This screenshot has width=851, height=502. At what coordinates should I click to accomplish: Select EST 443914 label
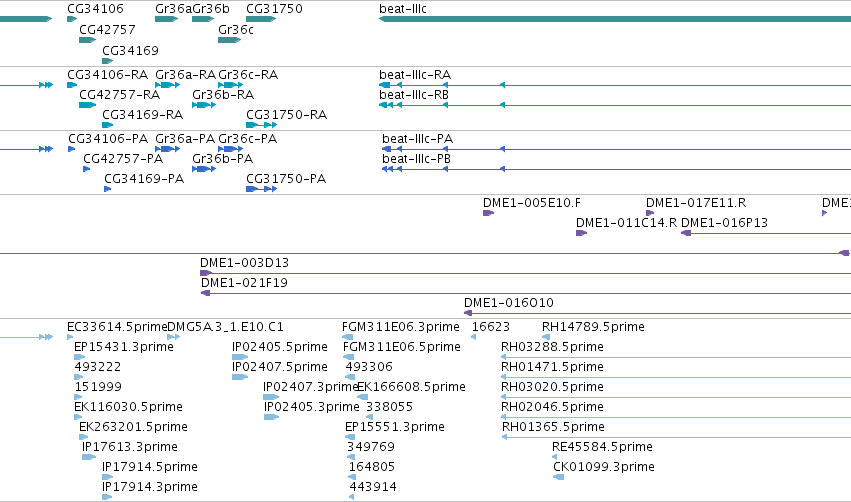tap(373, 487)
